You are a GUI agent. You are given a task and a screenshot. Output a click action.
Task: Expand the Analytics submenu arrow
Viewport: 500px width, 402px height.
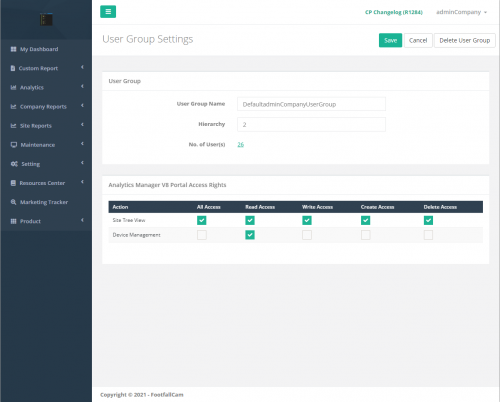(82, 86)
